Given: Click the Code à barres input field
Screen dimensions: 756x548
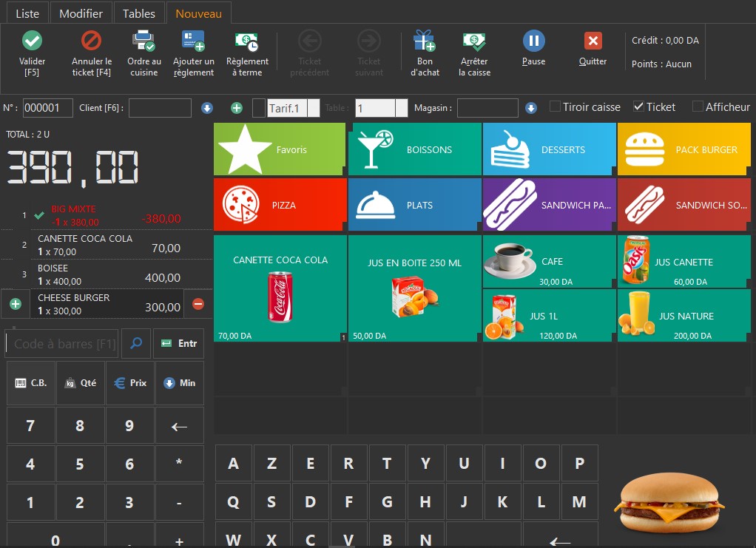Looking at the screenshot, I should (x=63, y=344).
